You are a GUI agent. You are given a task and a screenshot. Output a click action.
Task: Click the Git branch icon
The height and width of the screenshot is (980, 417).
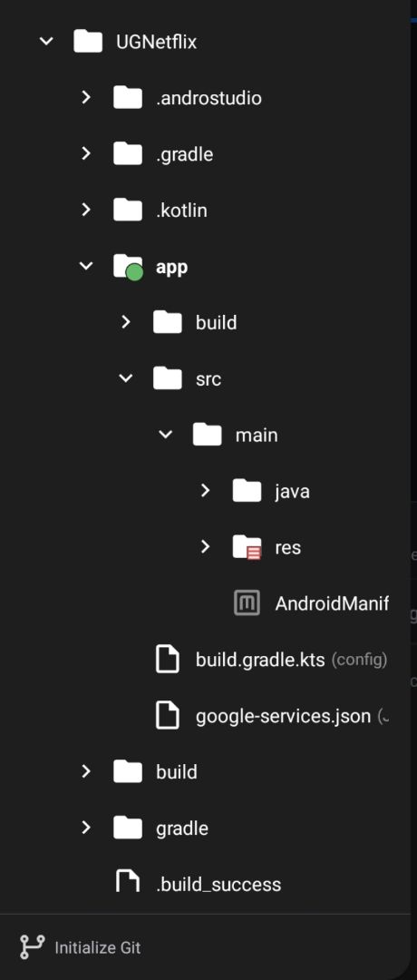[30, 946]
